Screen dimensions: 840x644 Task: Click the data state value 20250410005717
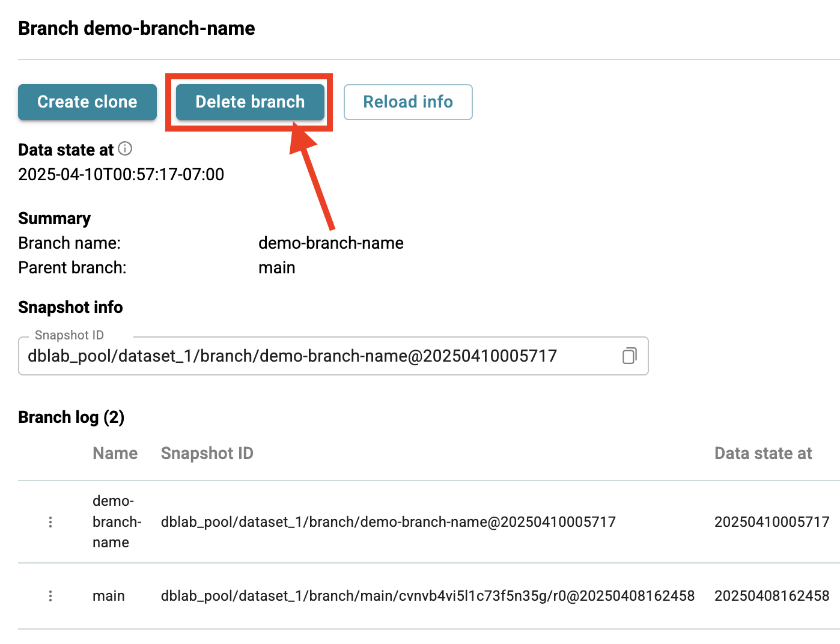772,521
